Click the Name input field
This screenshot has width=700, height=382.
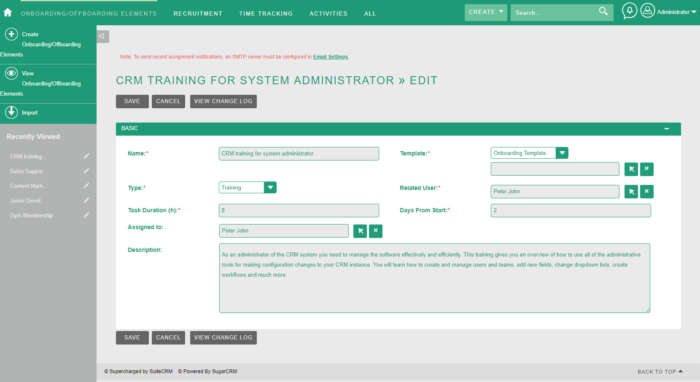tap(299, 154)
